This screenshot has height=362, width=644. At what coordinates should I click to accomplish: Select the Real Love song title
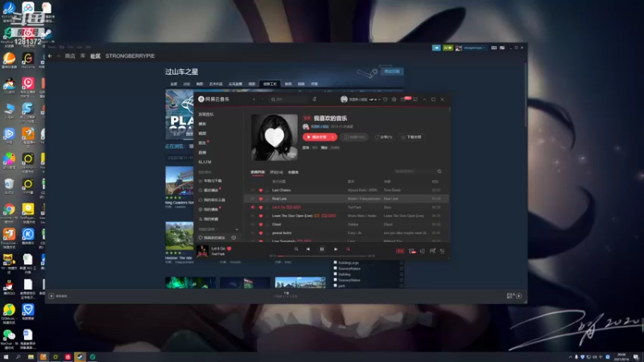pos(279,199)
